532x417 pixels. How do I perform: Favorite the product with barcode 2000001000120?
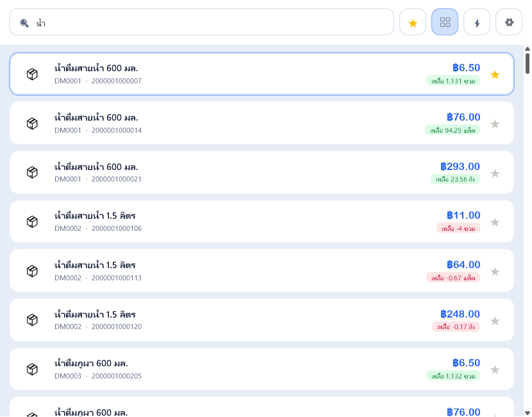pyautogui.click(x=495, y=321)
